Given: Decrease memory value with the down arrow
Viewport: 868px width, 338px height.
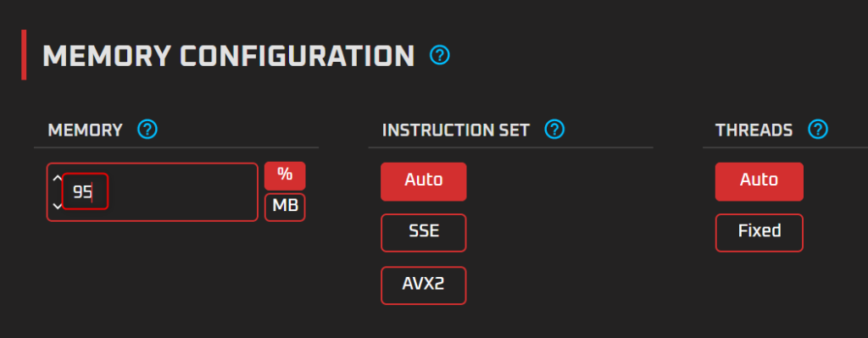Looking at the screenshot, I should (57, 207).
